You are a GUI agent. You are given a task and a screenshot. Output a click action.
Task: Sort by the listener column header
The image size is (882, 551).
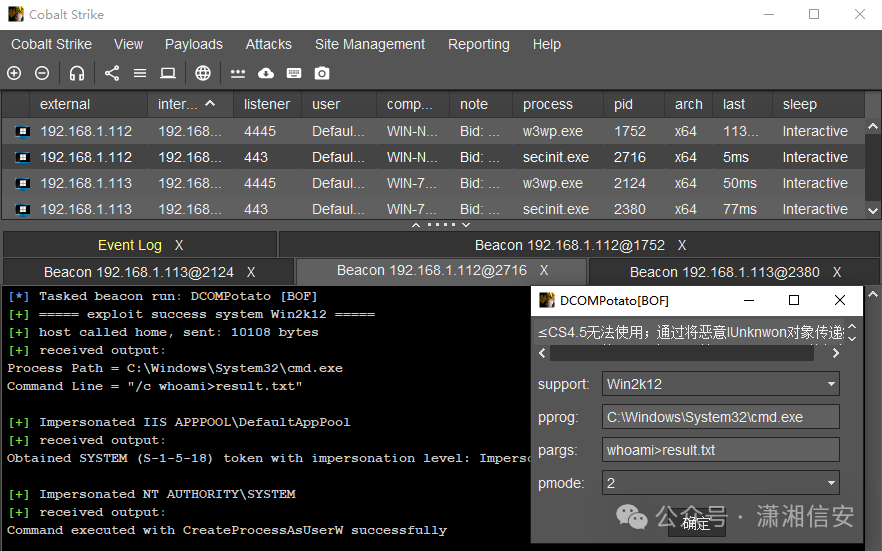pyautogui.click(x=267, y=104)
